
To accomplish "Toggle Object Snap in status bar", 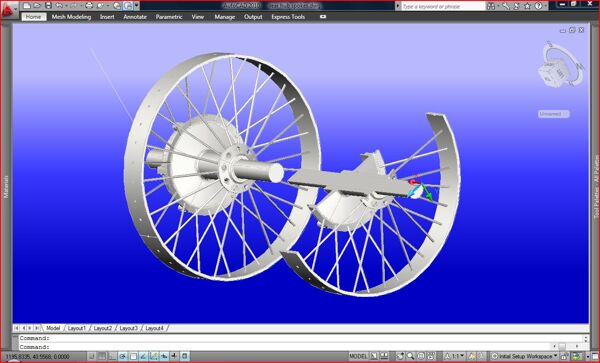I will pos(133,356).
